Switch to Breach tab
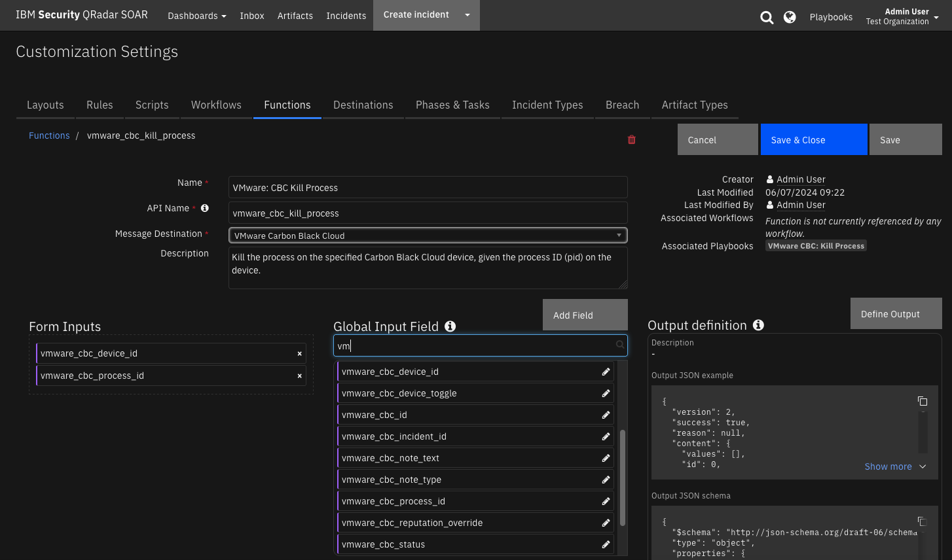 [x=623, y=105]
